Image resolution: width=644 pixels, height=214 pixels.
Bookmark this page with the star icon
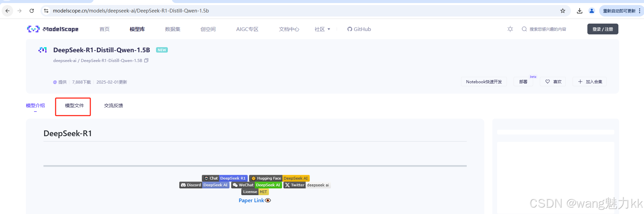(x=562, y=11)
